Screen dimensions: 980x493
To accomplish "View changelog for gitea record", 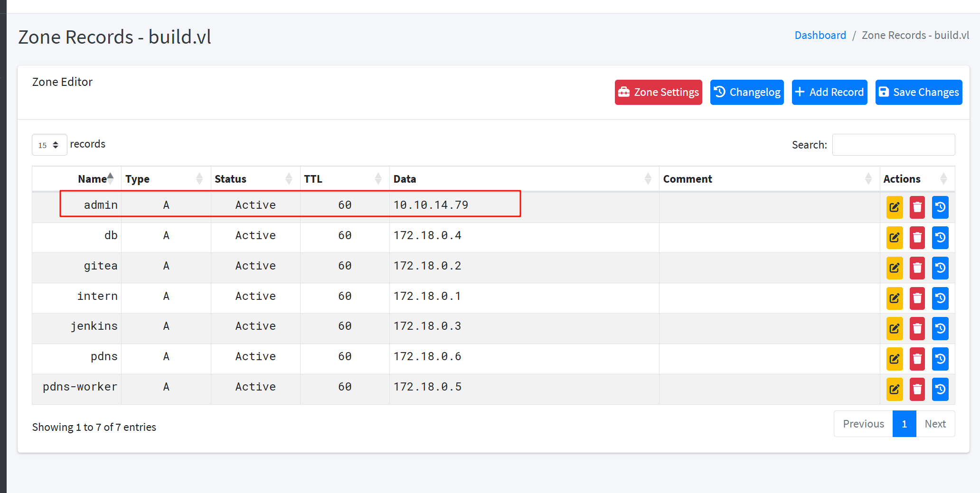I will point(940,268).
